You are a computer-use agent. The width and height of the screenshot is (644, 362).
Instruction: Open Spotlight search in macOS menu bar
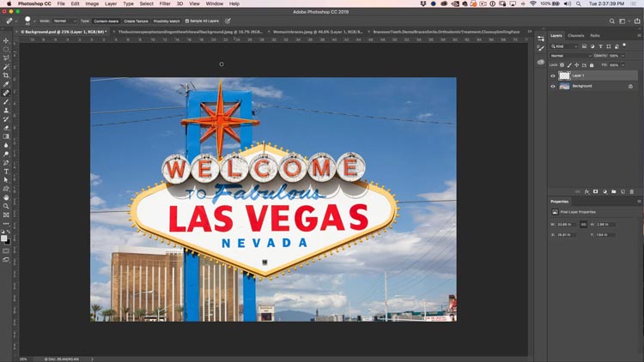click(578, 3)
